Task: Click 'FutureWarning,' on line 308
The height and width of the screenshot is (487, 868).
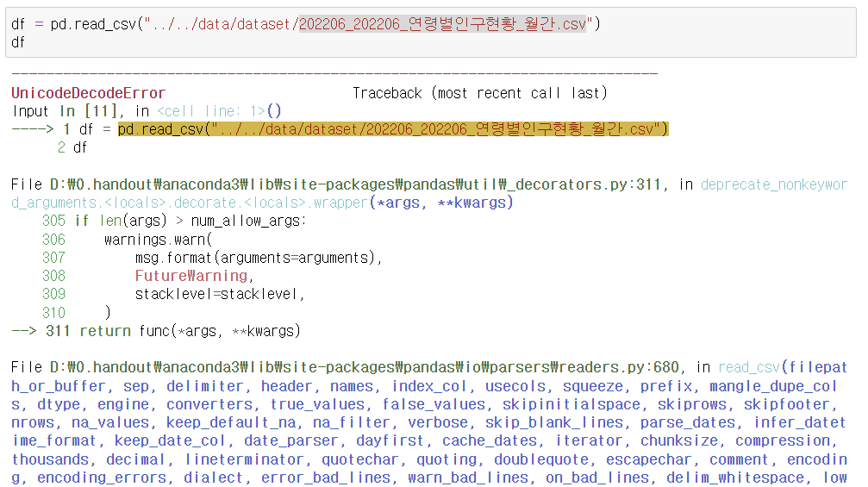Action: pyautogui.click(x=194, y=276)
